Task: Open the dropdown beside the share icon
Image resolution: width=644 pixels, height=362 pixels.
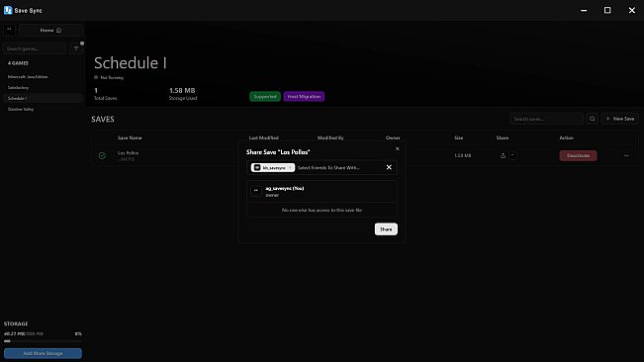Action: (x=512, y=155)
